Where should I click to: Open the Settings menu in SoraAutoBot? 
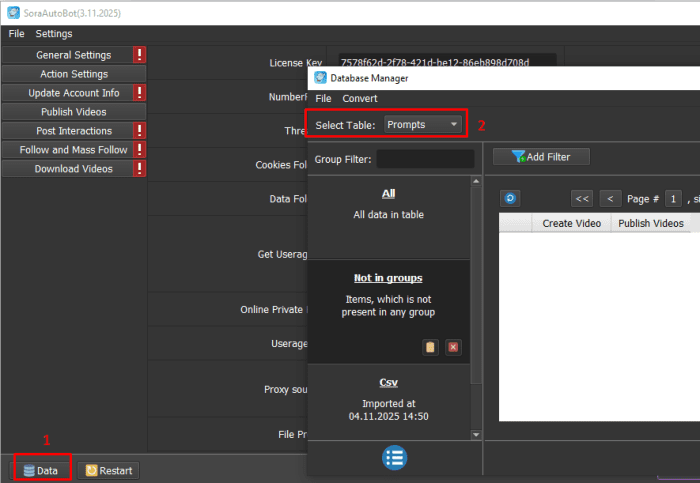[x=54, y=34]
